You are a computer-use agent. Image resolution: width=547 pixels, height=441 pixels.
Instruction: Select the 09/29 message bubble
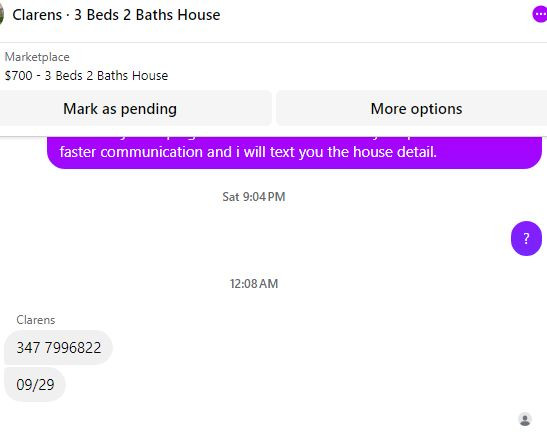click(35, 384)
